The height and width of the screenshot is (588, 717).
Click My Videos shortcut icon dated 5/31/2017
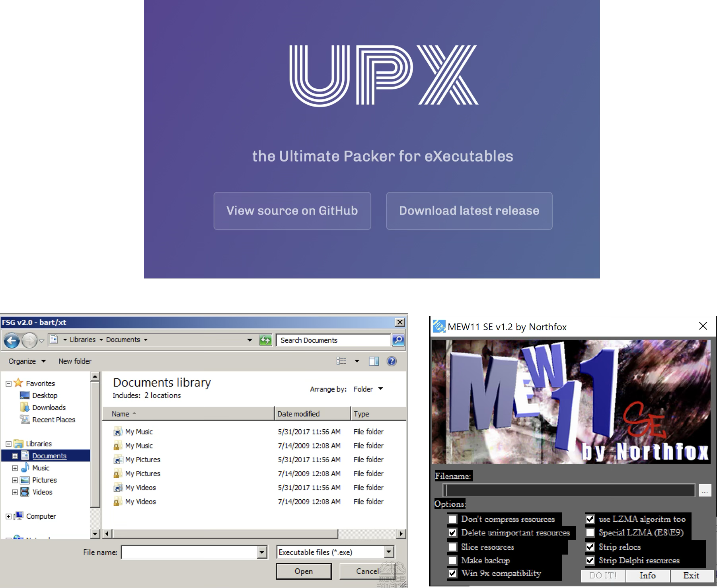tap(118, 487)
